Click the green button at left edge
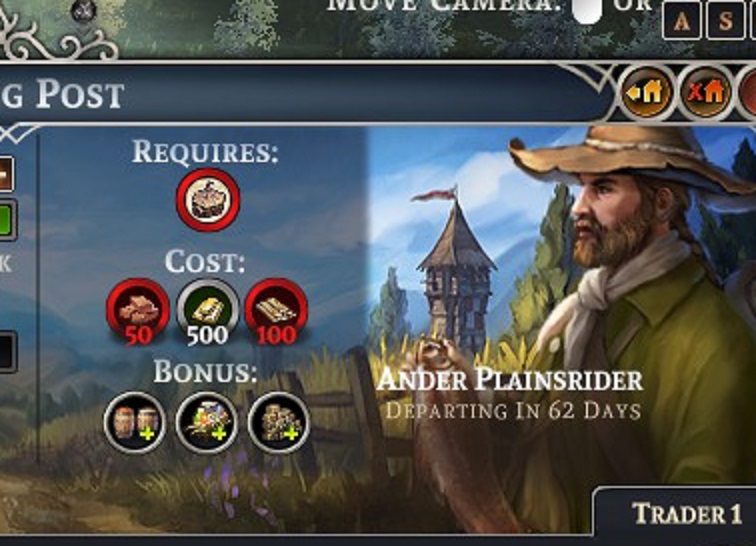 tap(6, 220)
